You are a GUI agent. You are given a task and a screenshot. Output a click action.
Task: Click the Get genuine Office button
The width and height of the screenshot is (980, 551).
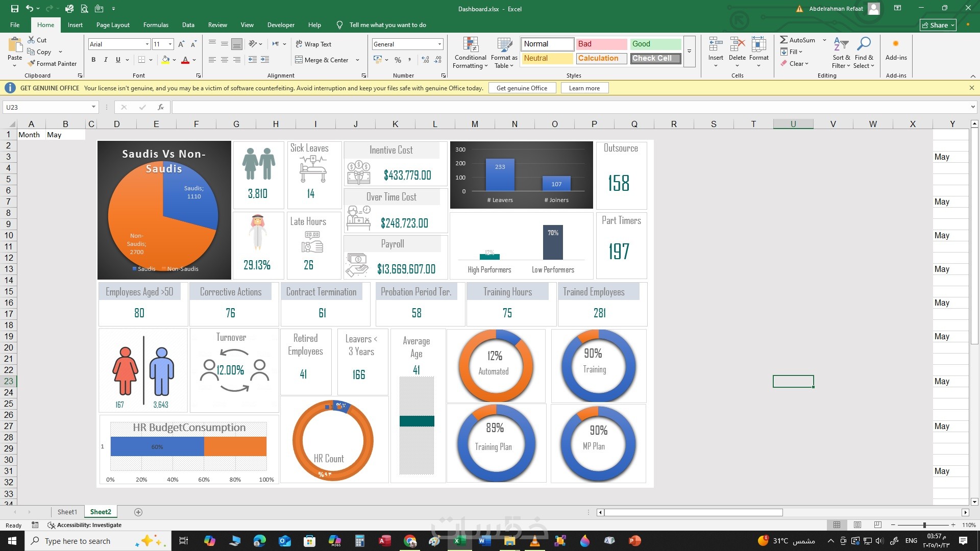[522, 88]
